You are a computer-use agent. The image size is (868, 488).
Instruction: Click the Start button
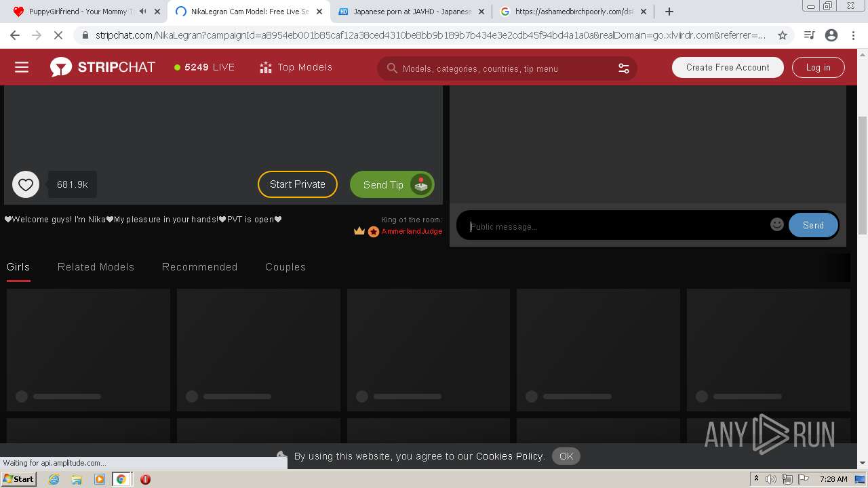pos(18,479)
